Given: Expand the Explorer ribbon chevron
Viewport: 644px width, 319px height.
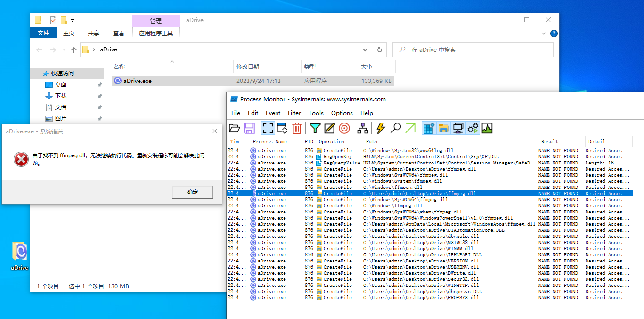Looking at the screenshot, I should (x=544, y=33).
